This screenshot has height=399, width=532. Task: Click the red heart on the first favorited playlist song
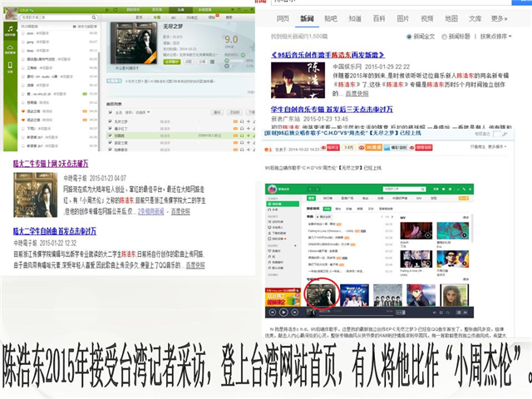pyautogui.click(x=23, y=111)
